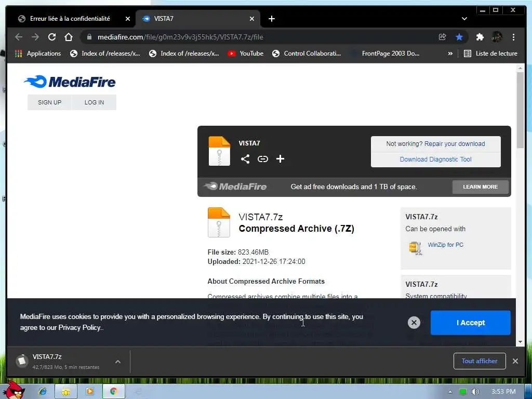Open the Chrome profile avatar
Image resolution: width=532 pixels, height=399 pixels.
[497, 37]
